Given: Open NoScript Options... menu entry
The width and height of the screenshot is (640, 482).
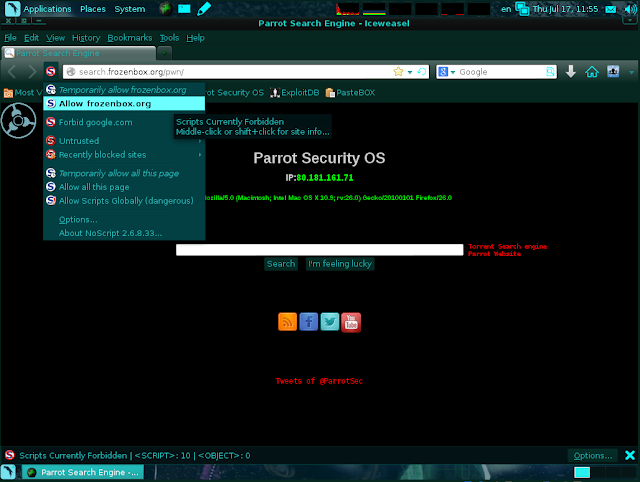Looking at the screenshot, I should click(x=124, y=219).
